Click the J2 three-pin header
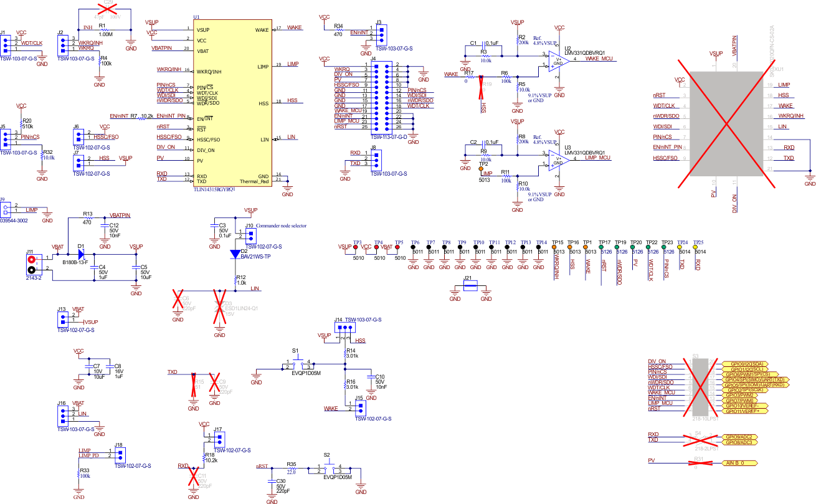 click(x=62, y=45)
